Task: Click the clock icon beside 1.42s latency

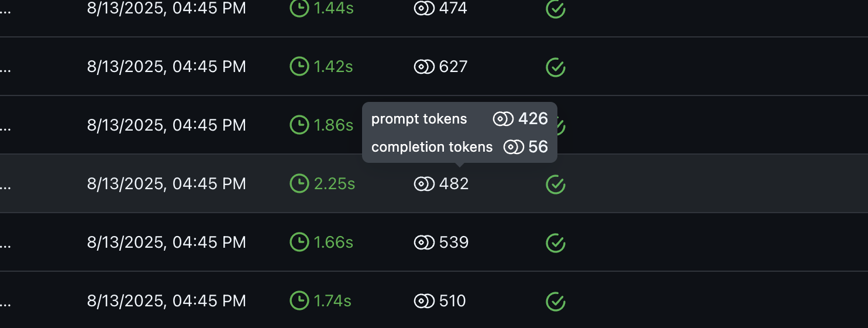Action: [x=299, y=66]
